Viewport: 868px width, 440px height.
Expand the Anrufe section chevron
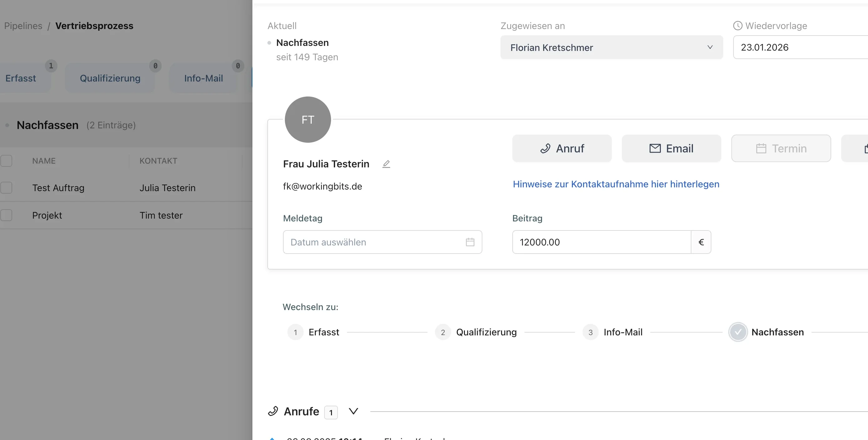click(x=353, y=411)
